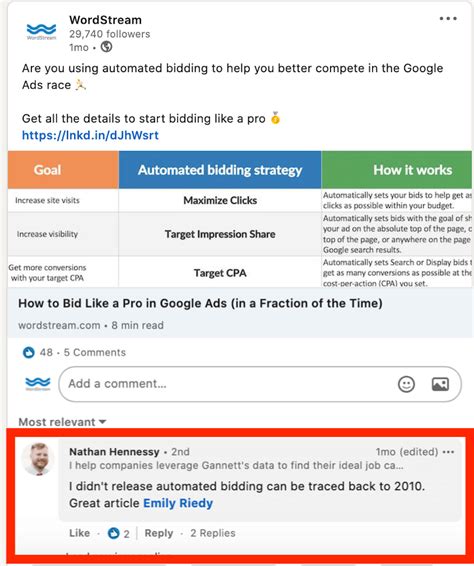Click the like reaction icon beside 48
Image resolution: width=474 pixels, height=566 pixels.
point(29,352)
